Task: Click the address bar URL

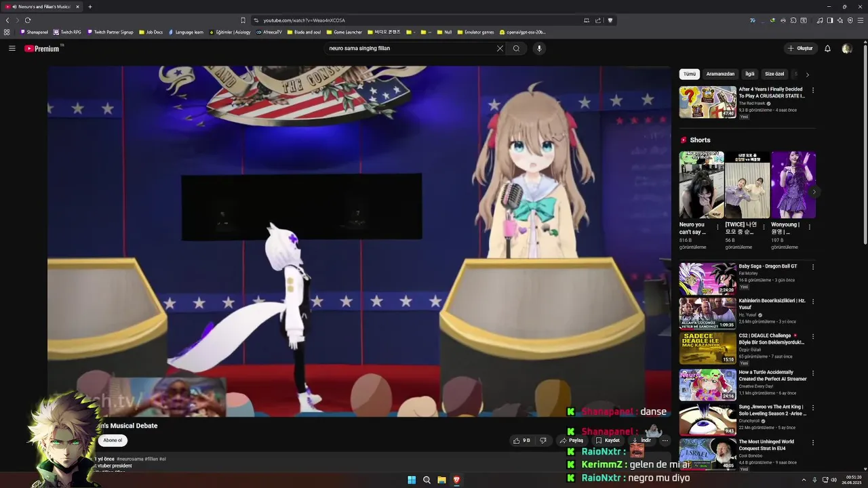Action: (304, 20)
